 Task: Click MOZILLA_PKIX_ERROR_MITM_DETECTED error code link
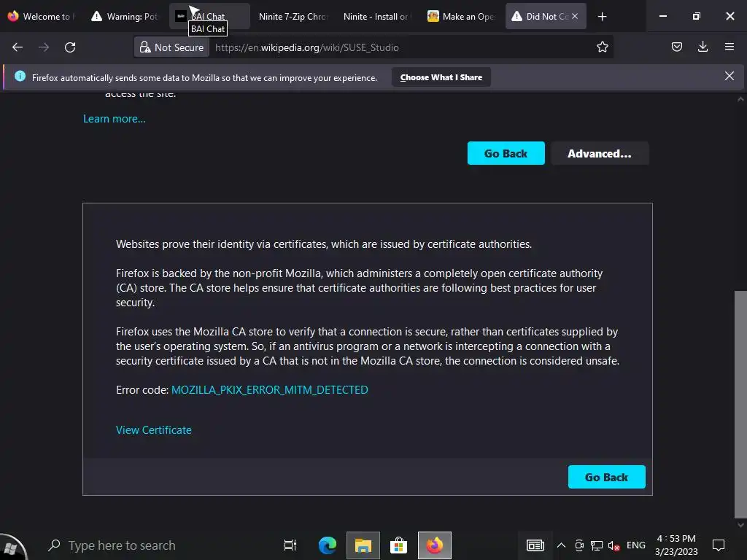click(270, 389)
